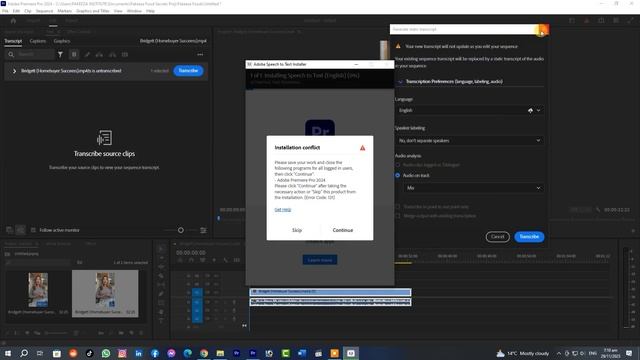This screenshot has height=360, width=640.
Task: Click Skip in the Installation conflict dialog
Action: click(x=297, y=230)
